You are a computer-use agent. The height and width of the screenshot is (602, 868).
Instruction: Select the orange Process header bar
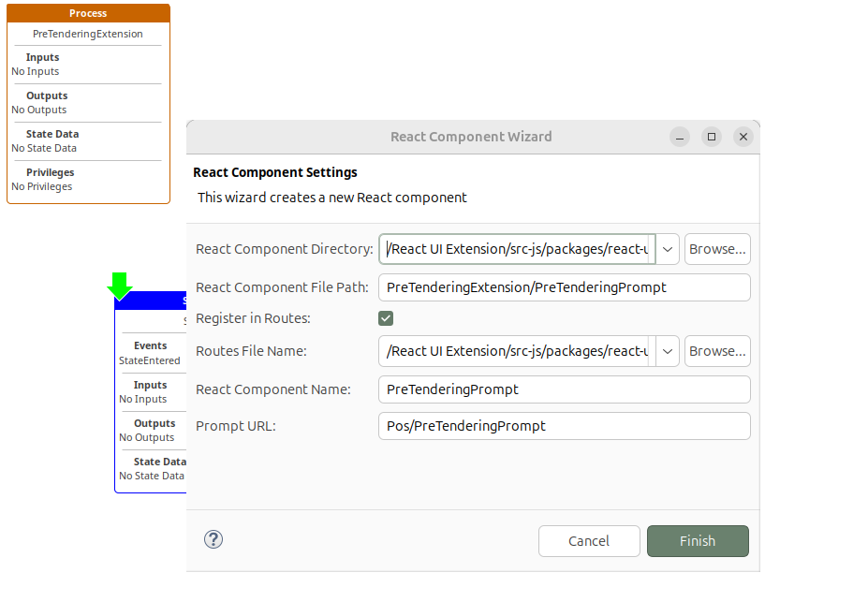(x=87, y=12)
